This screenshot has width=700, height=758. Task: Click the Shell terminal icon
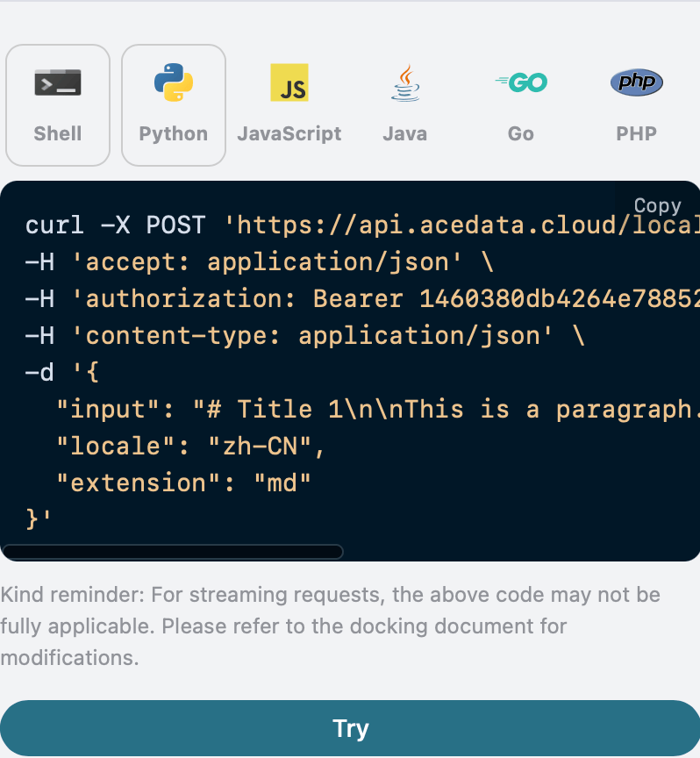tap(58, 82)
